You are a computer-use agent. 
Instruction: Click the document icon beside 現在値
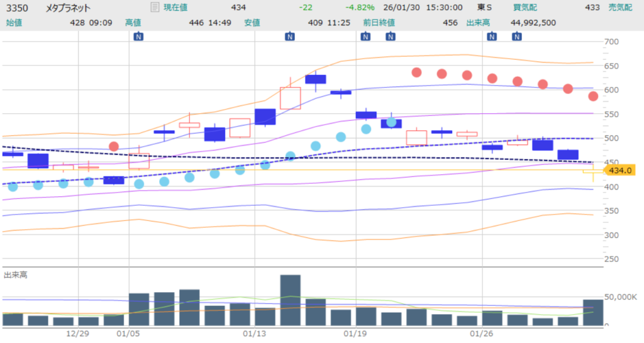(155, 8)
